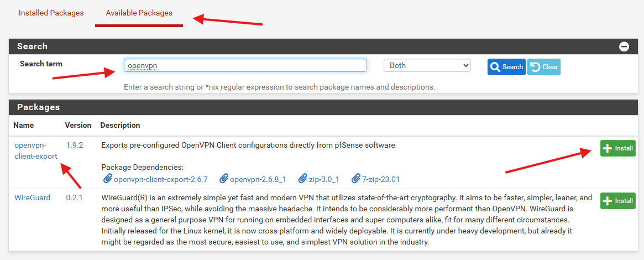644x260 pixels.
Task: Click into the Search term field
Action: [245, 65]
